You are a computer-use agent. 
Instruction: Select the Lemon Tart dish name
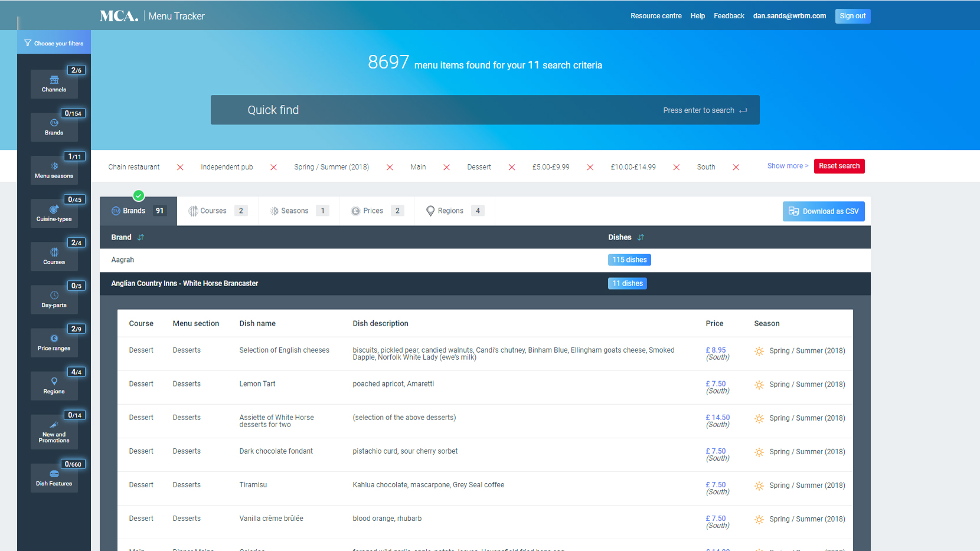[x=257, y=383]
